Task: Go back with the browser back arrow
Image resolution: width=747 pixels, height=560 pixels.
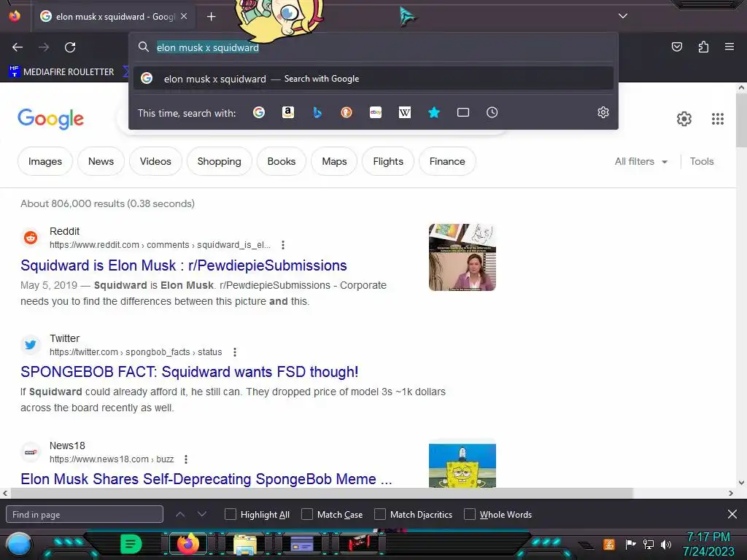Action: (18, 47)
